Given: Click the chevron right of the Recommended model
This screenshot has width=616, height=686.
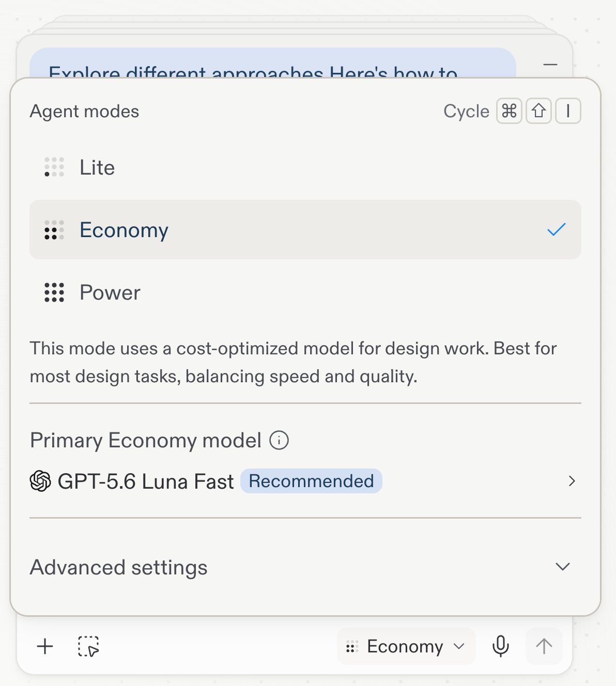Looking at the screenshot, I should [572, 481].
